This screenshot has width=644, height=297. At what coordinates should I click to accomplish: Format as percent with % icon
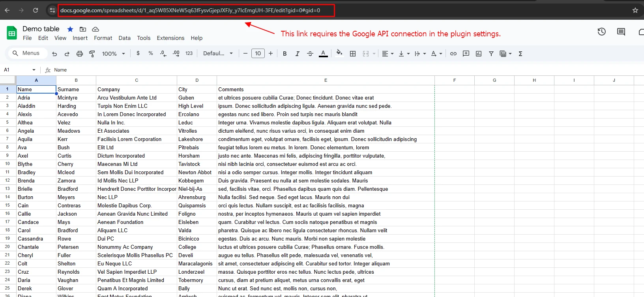151,53
